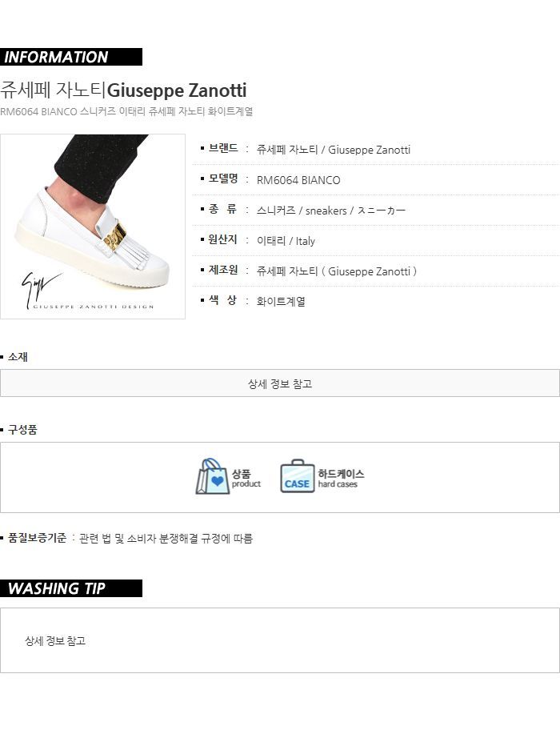
Task: Click the 이태리 / Italy origin value
Action: point(286,241)
